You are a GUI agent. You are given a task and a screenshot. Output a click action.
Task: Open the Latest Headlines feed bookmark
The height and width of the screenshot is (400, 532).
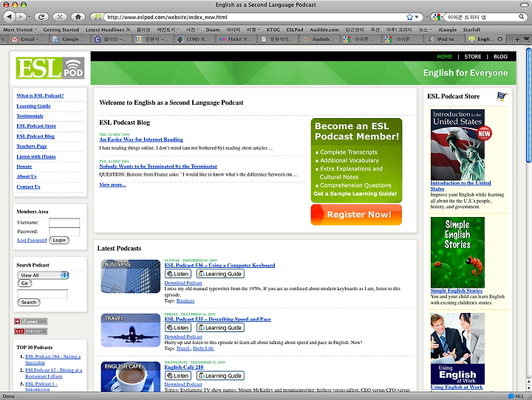[108, 30]
